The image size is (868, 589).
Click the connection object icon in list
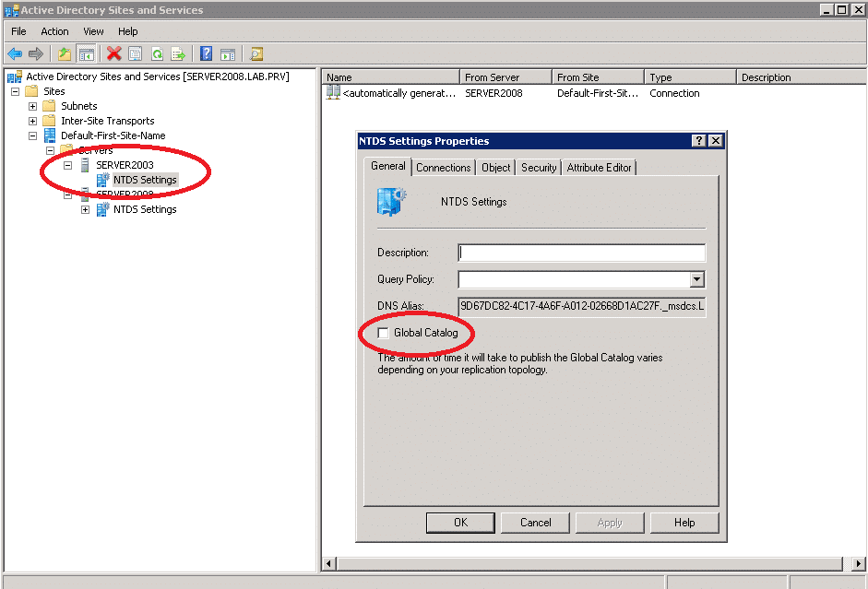pos(333,93)
